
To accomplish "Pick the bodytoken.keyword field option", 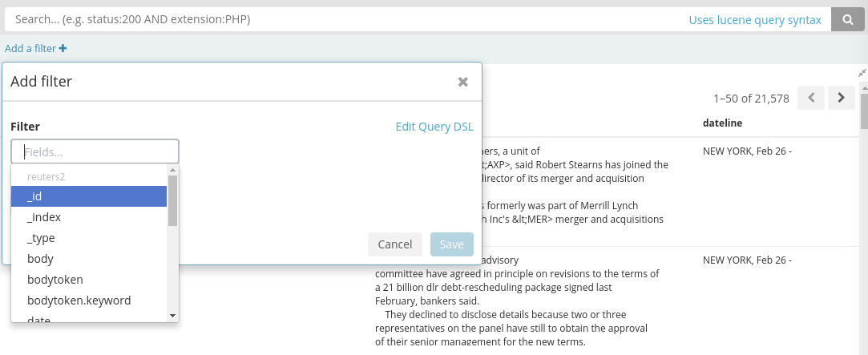I will click(x=89, y=301).
